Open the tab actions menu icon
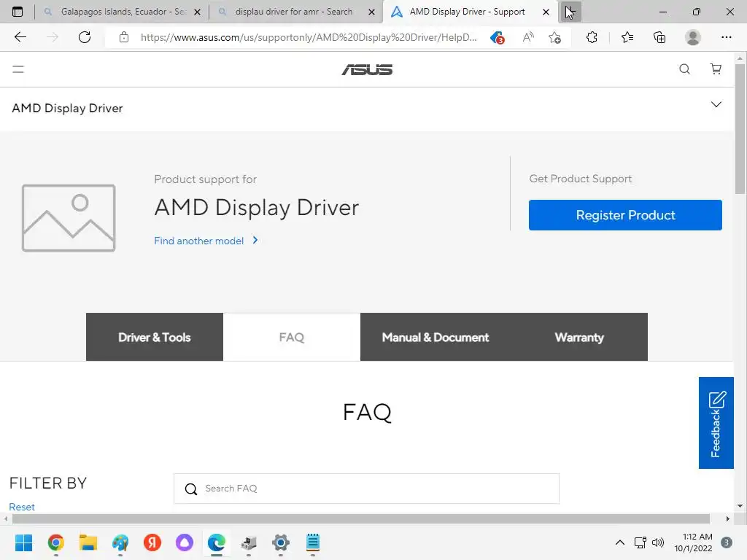 (18, 12)
